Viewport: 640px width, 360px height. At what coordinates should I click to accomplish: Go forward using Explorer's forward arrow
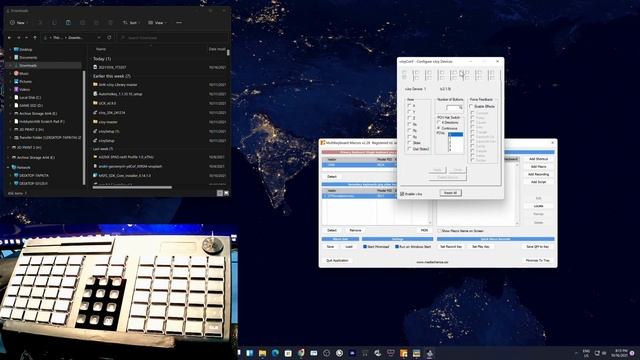pos(19,38)
